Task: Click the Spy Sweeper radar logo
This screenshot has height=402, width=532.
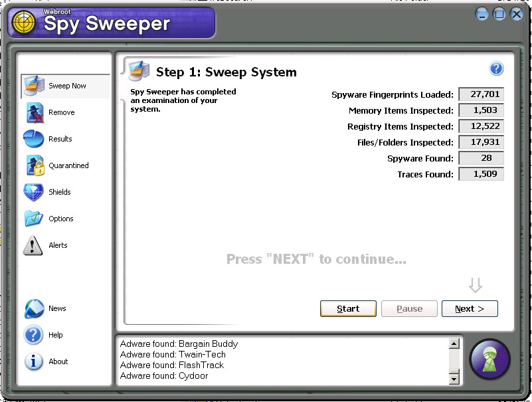Action: (23, 23)
